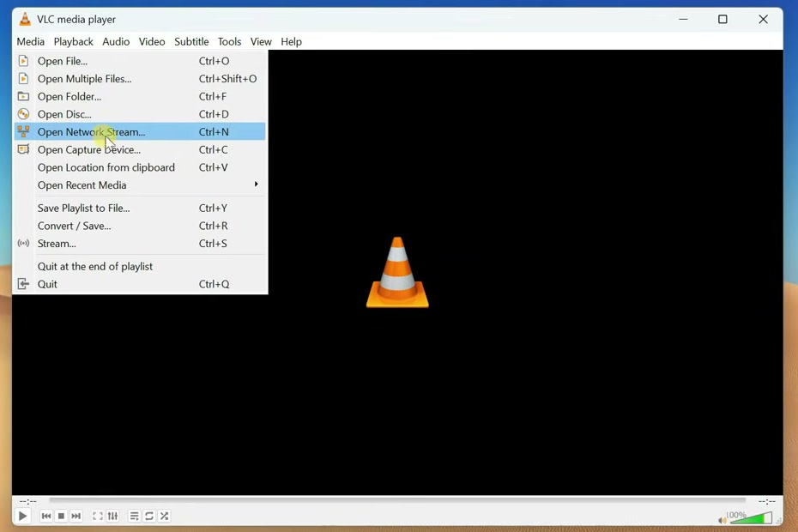Choose Save Playlist to File...

tap(140, 209)
